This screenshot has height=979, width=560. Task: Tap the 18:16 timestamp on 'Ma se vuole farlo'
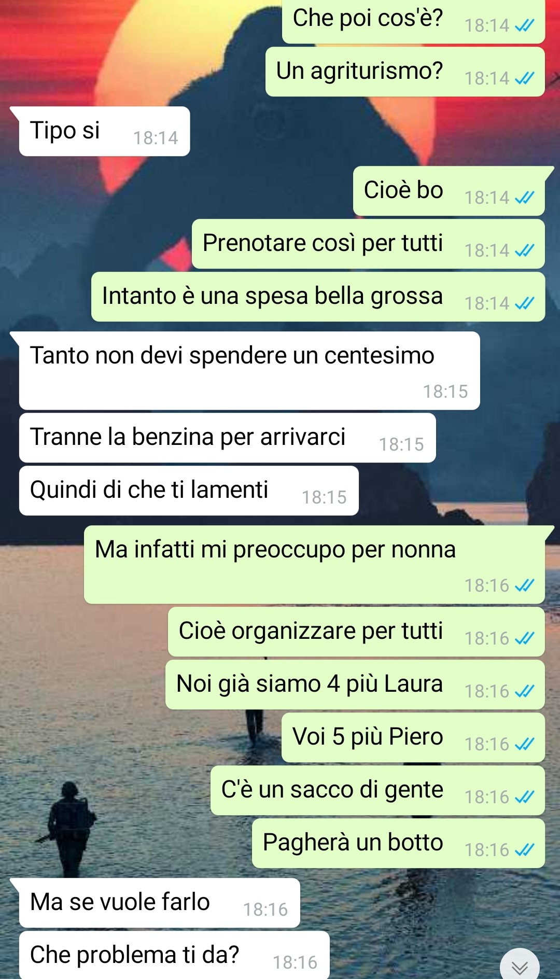point(265,910)
